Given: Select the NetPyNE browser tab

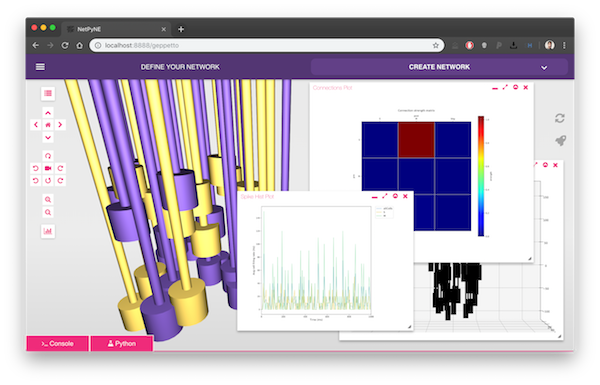Looking at the screenshot, I should point(117,29).
